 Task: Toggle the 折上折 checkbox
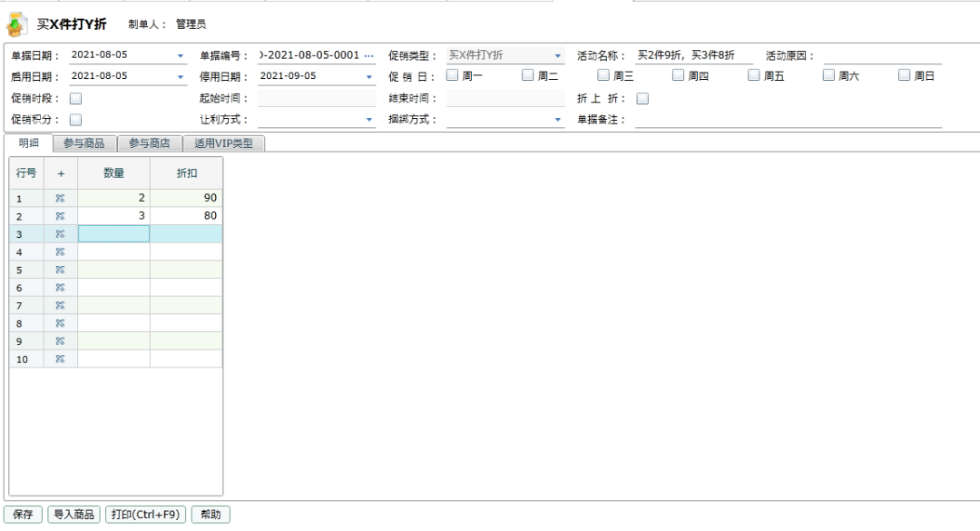[642, 98]
